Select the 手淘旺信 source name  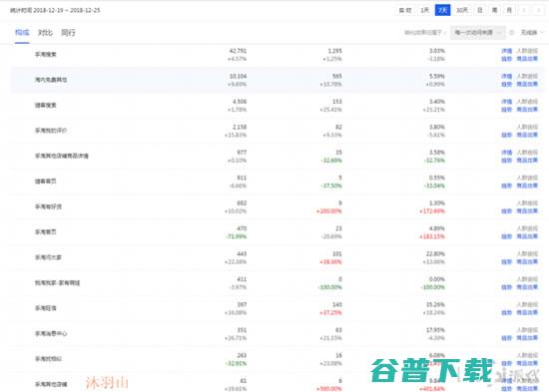click(x=46, y=308)
